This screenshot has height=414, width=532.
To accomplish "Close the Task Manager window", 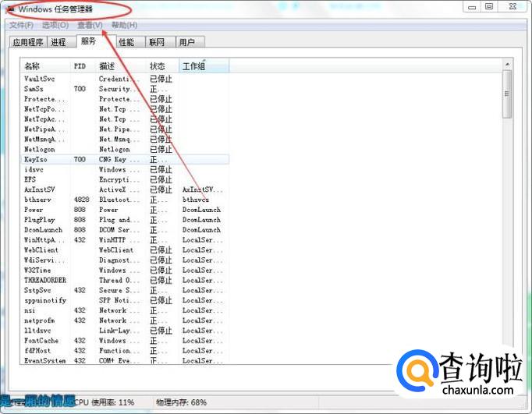I will (x=513, y=7).
